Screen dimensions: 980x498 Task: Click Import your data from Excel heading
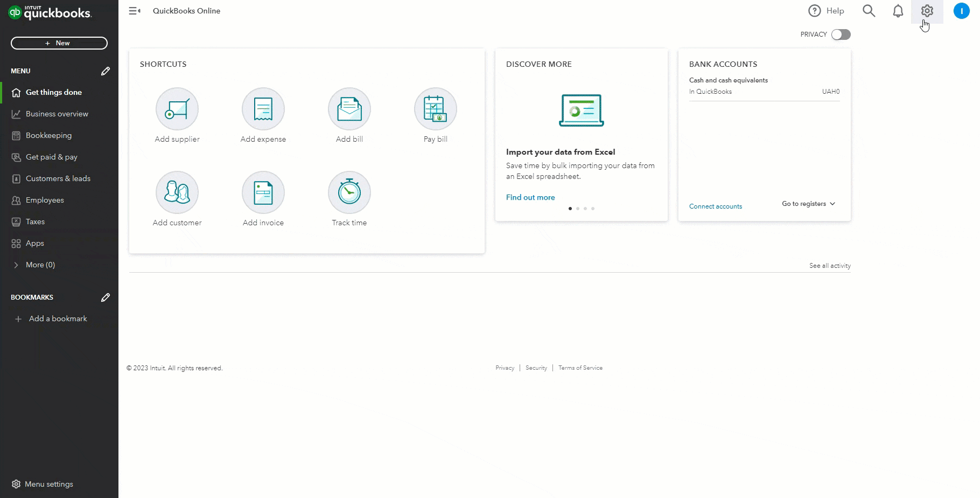tap(561, 152)
